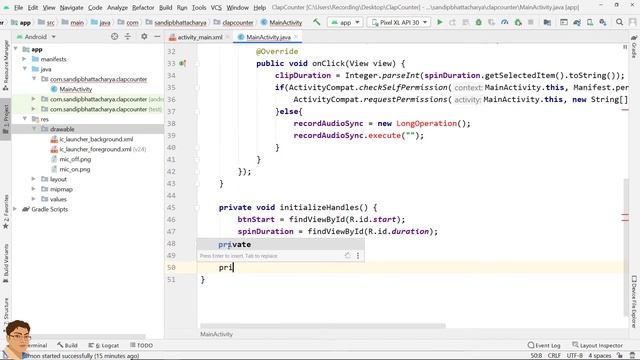The height and width of the screenshot is (360, 640).
Task: Open the Refactor menu
Action: point(143,7)
